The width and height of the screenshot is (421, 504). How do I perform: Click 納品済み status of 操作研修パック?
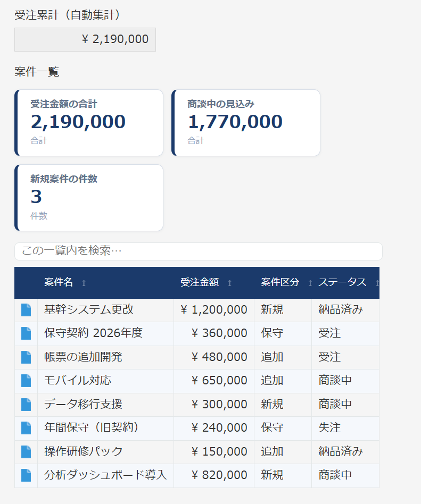click(x=341, y=451)
